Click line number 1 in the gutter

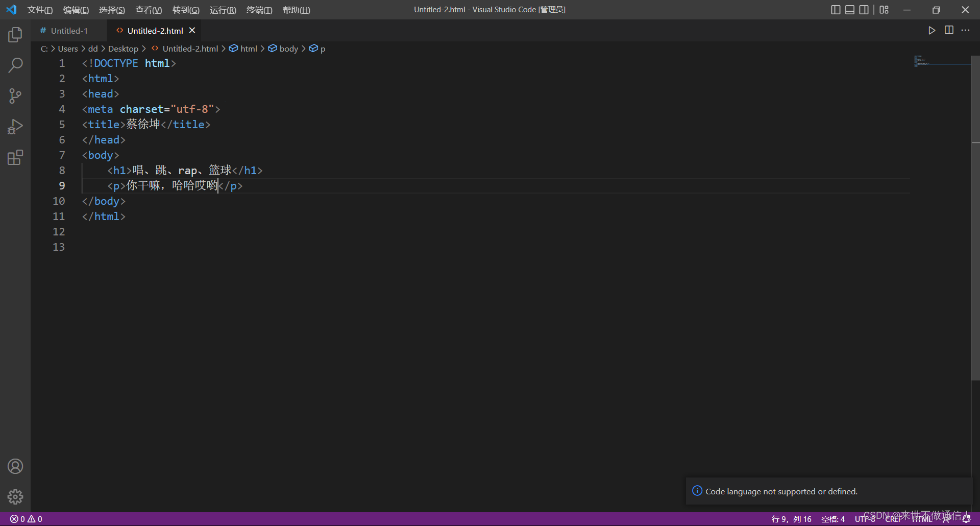tap(62, 63)
